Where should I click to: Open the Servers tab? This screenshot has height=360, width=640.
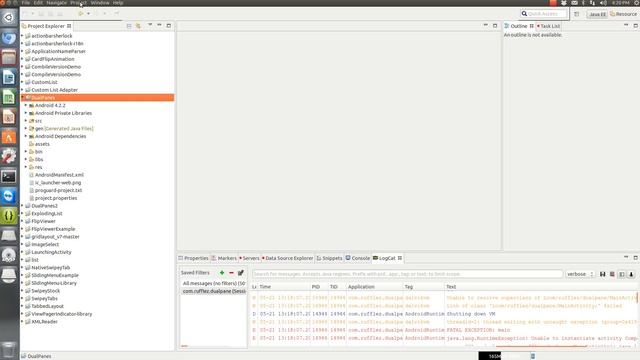coord(249,258)
